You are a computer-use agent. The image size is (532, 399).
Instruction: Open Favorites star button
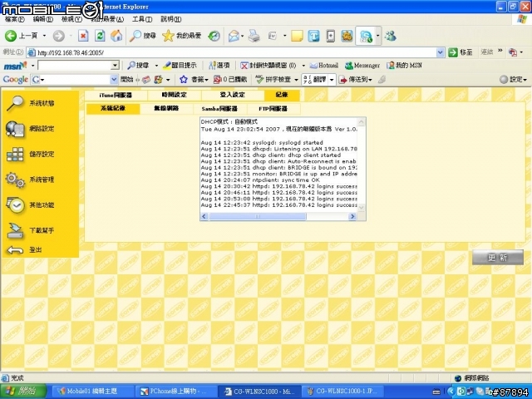coord(181,36)
